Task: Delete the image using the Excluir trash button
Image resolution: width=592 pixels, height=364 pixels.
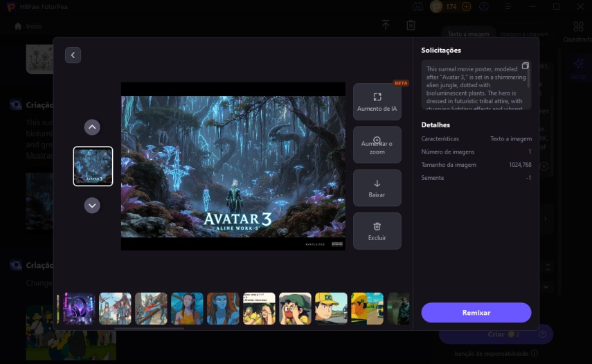Action: pos(377,231)
